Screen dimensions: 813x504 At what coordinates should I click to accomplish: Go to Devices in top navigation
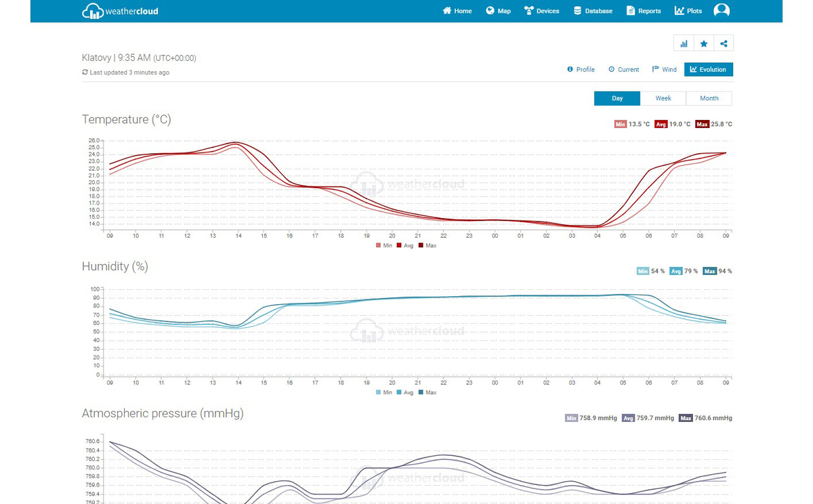coord(541,11)
